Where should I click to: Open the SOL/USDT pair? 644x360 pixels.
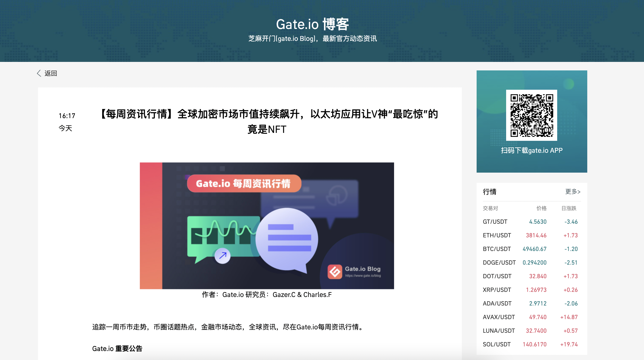click(x=496, y=344)
